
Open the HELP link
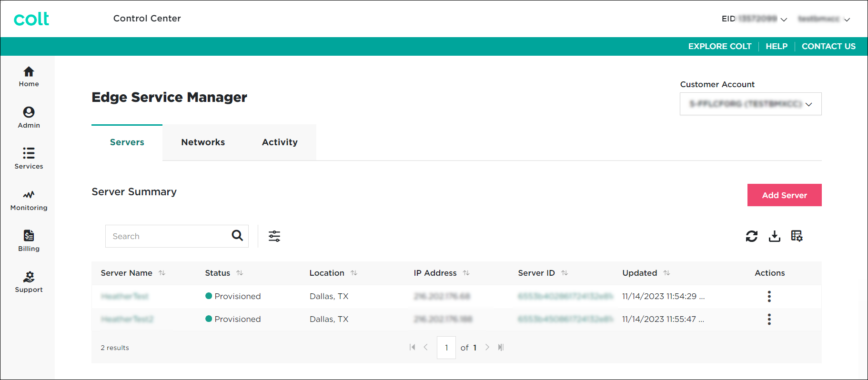[777, 46]
